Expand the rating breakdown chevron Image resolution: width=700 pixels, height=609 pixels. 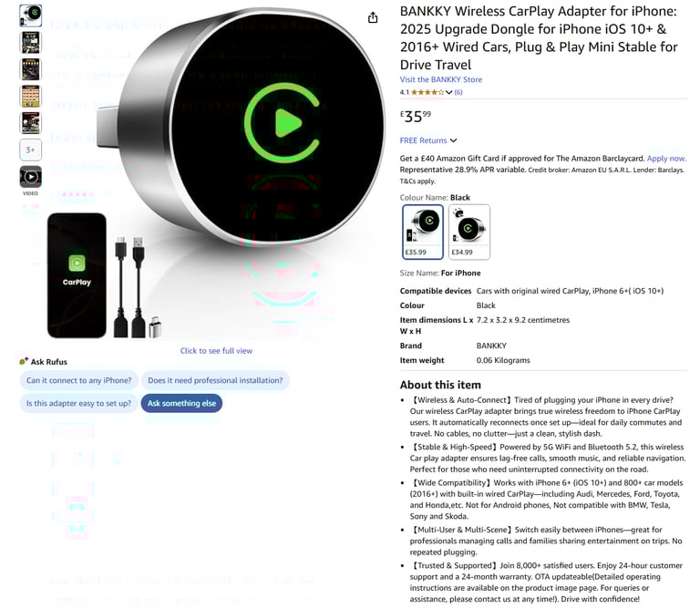point(448,92)
